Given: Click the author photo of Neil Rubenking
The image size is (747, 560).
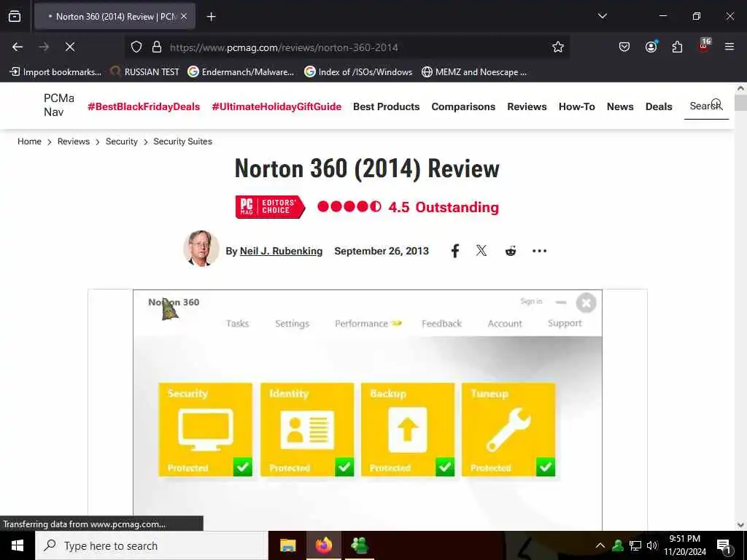Looking at the screenshot, I should point(201,248).
